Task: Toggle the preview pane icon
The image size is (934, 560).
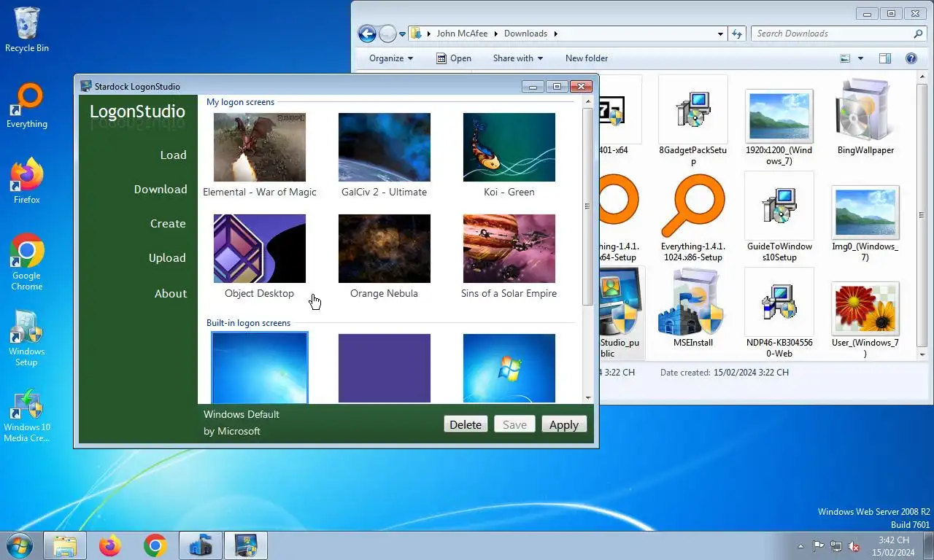Action: [885, 58]
